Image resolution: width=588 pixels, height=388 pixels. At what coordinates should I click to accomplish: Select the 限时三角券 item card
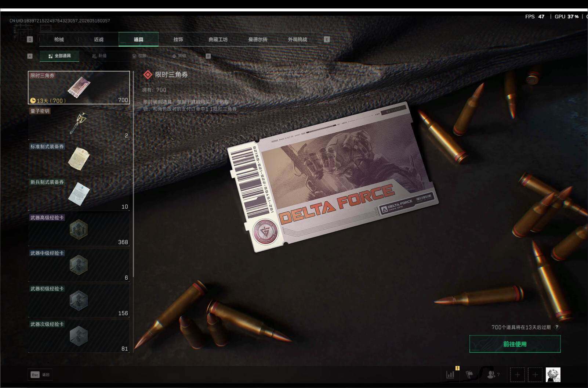tap(79, 87)
